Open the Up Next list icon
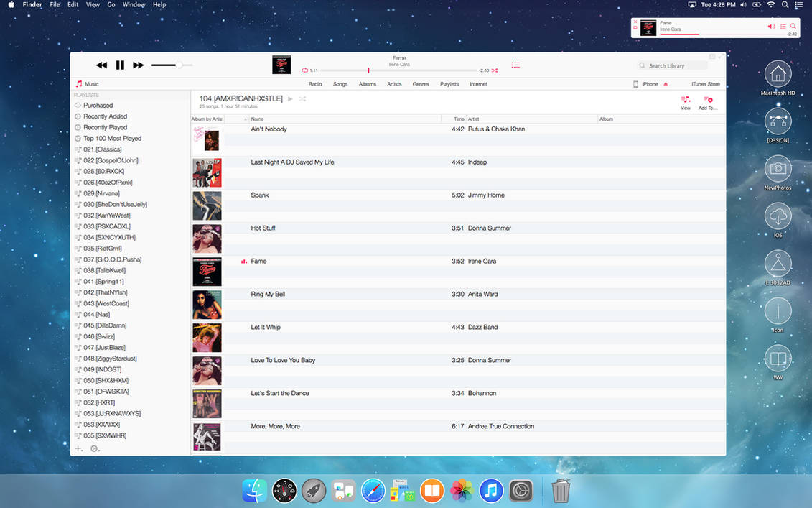Viewport: 812px width, 508px height. click(515, 65)
